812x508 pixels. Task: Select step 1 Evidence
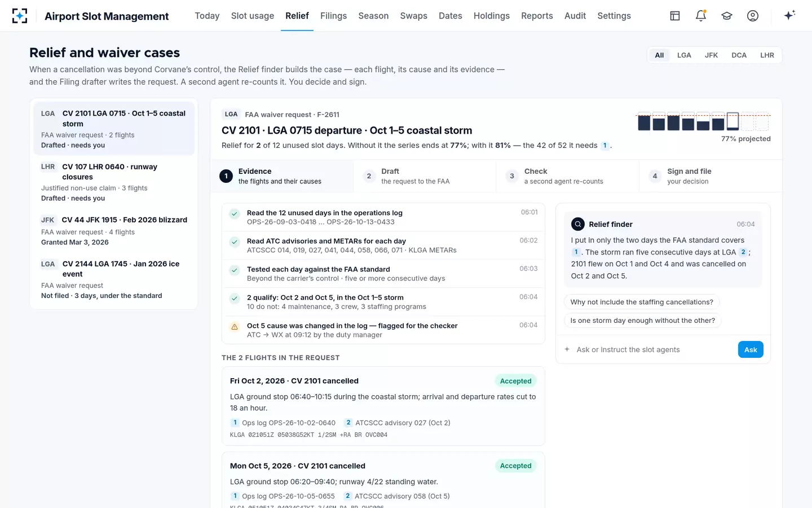282,176
